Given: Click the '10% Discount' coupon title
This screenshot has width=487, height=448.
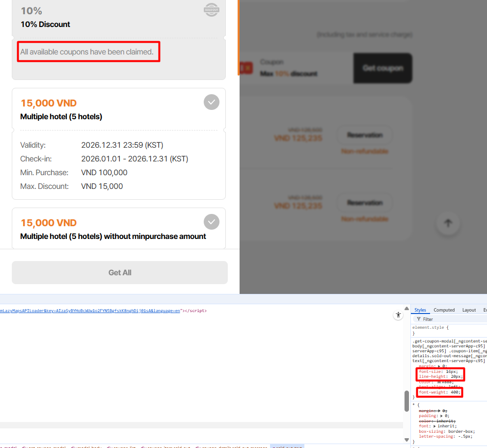Looking at the screenshot, I should pos(45,24).
